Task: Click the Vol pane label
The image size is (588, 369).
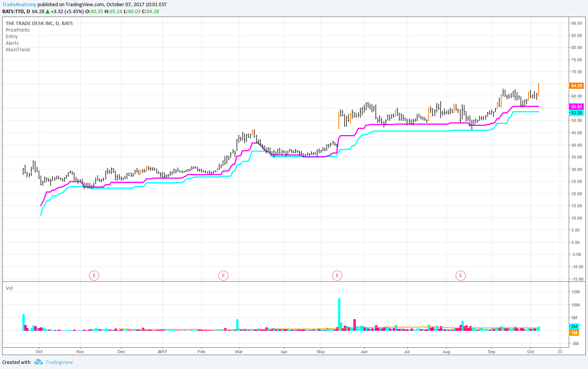Action: pos(9,288)
